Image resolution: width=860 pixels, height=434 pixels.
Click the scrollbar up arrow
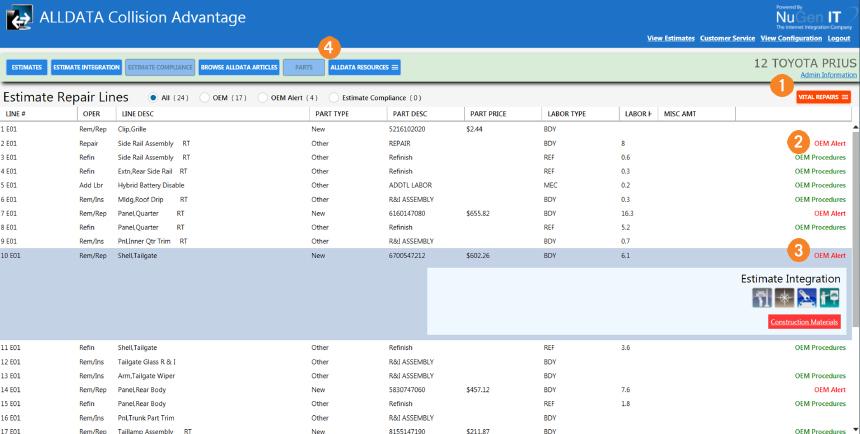point(855,125)
